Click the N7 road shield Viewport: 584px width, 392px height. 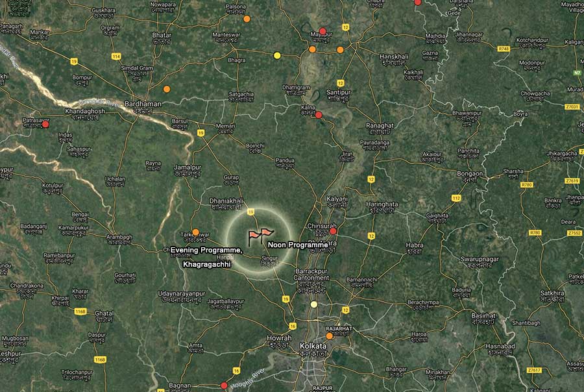click(x=577, y=73)
